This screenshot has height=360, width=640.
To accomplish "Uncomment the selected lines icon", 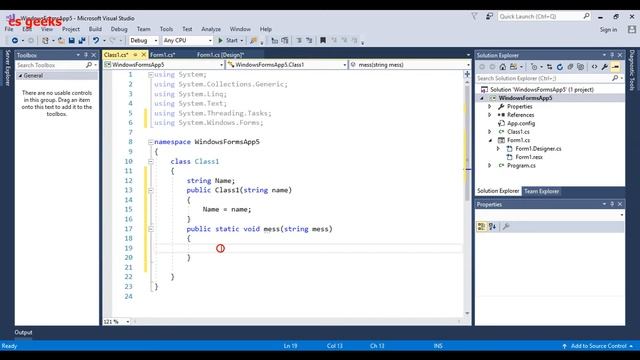I will [309, 40].
